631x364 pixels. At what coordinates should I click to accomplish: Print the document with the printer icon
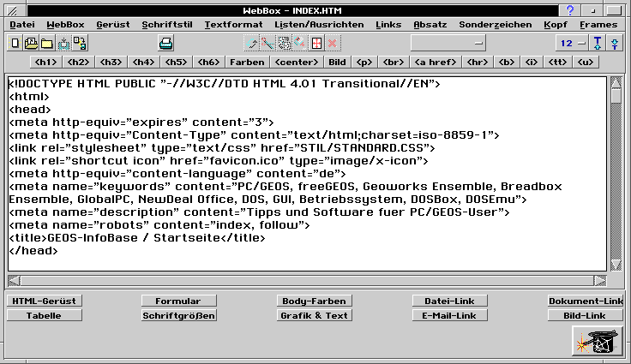tap(165, 43)
